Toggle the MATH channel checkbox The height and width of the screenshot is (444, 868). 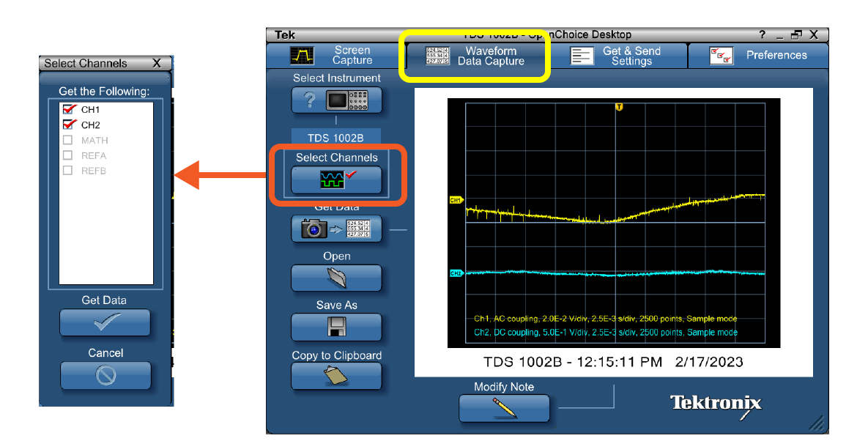click(x=67, y=140)
